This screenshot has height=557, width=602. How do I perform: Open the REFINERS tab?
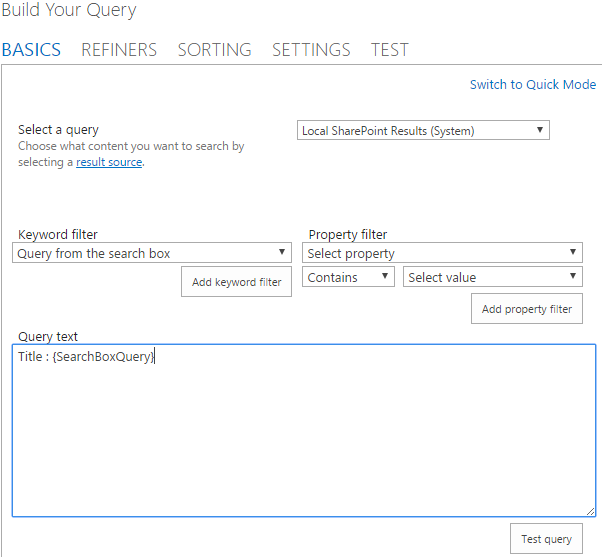(119, 50)
